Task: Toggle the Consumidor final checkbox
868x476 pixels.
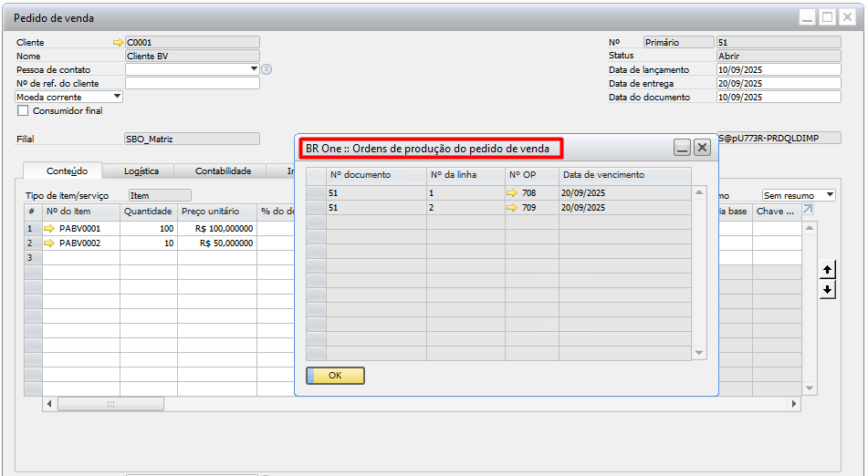Action: point(23,111)
